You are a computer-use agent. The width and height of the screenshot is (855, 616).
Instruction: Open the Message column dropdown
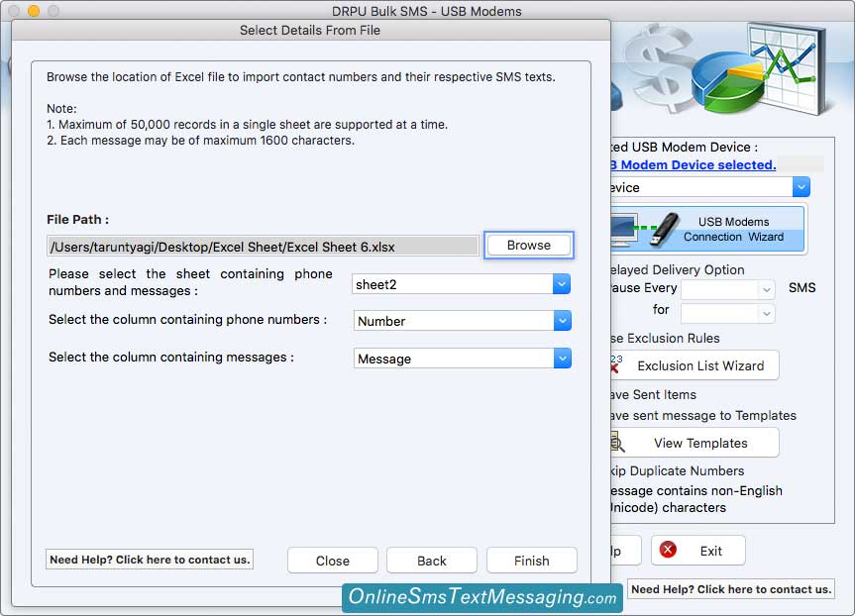(x=562, y=359)
